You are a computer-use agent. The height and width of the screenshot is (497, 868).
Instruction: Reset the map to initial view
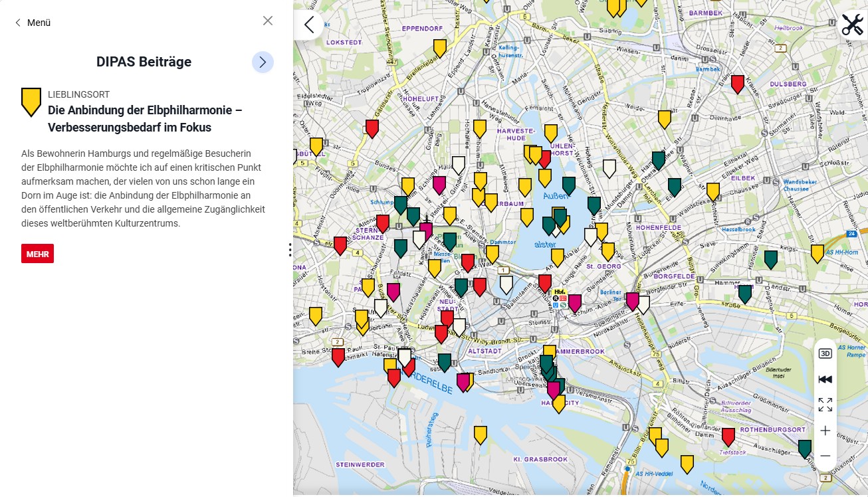(825, 379)
